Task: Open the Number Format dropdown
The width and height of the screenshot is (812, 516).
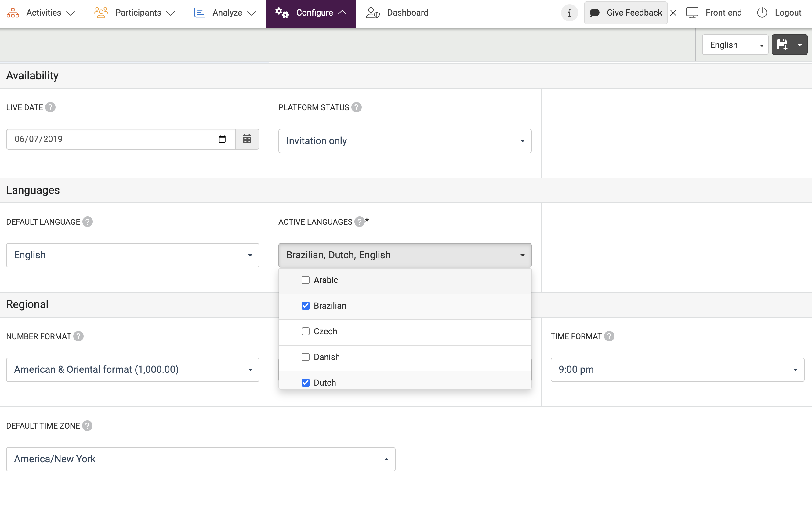Action: (132, 370)
